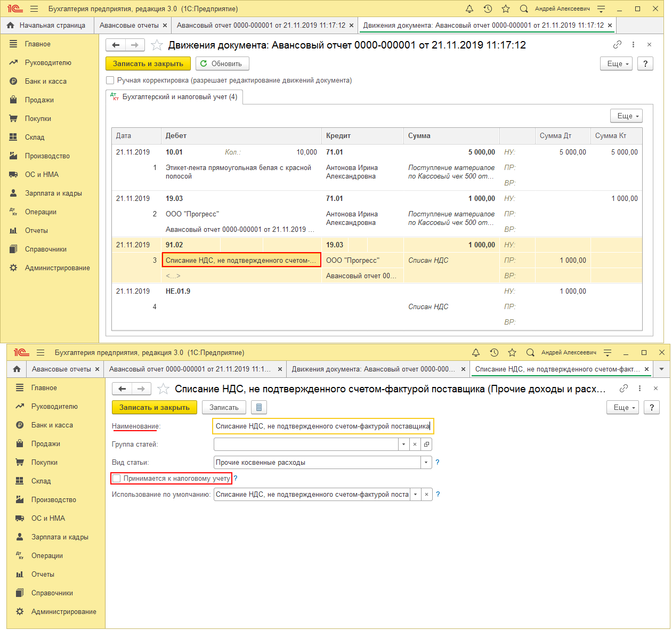
Task: Click Записать button in bottom window
Action: point(224,407)
